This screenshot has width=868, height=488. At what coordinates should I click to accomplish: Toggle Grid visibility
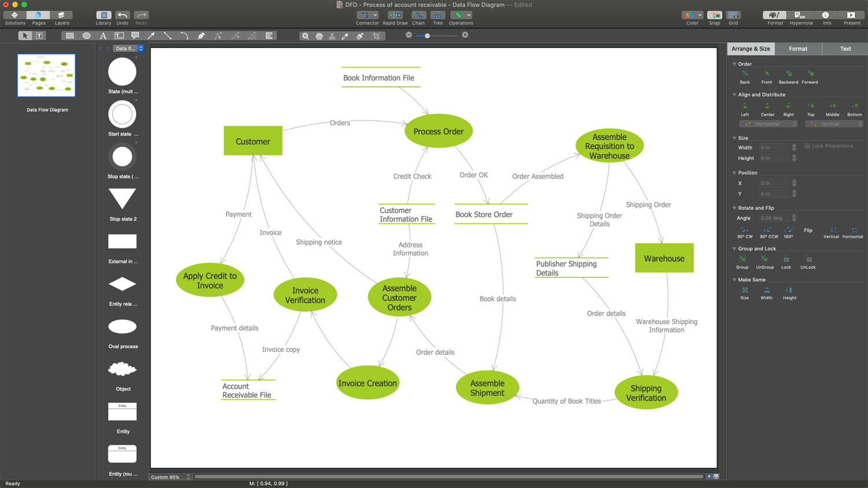733,16
